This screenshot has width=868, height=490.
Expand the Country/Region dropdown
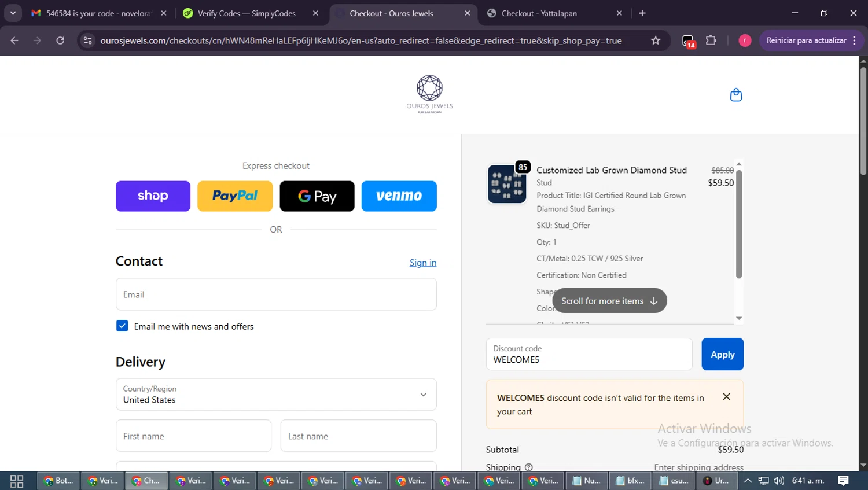pyautogui.click(x=276, y=395)
